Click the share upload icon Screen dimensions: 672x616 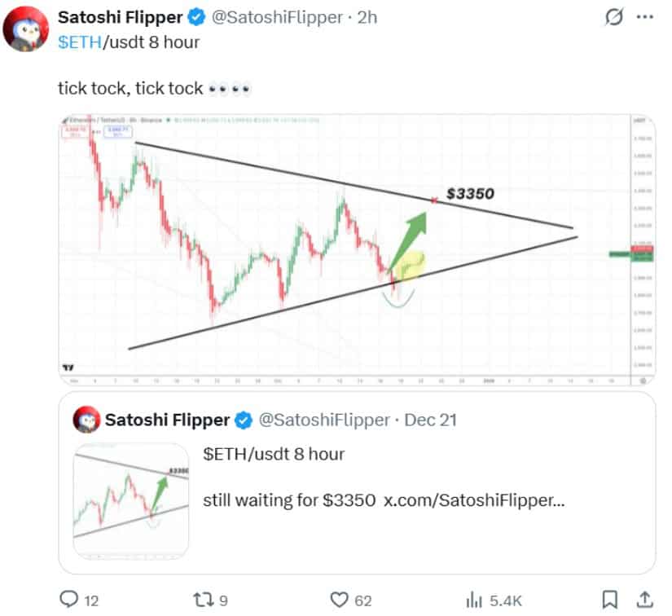pos(643,600)
